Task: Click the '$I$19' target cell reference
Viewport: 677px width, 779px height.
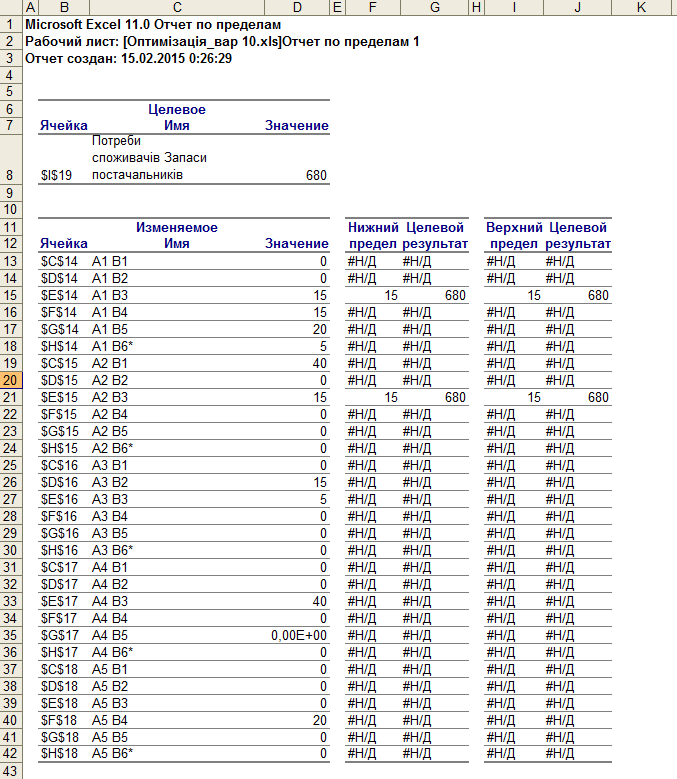Action: click(x=56, y=175)
